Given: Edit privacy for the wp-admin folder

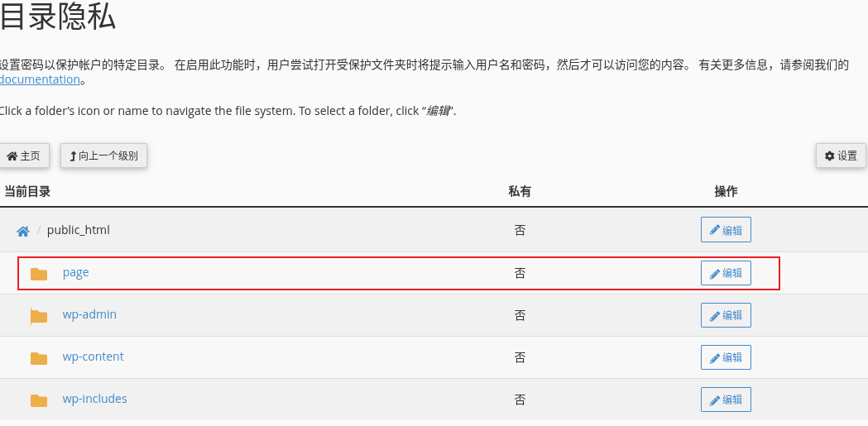Looking at the screenshot, I should point(726,315).
